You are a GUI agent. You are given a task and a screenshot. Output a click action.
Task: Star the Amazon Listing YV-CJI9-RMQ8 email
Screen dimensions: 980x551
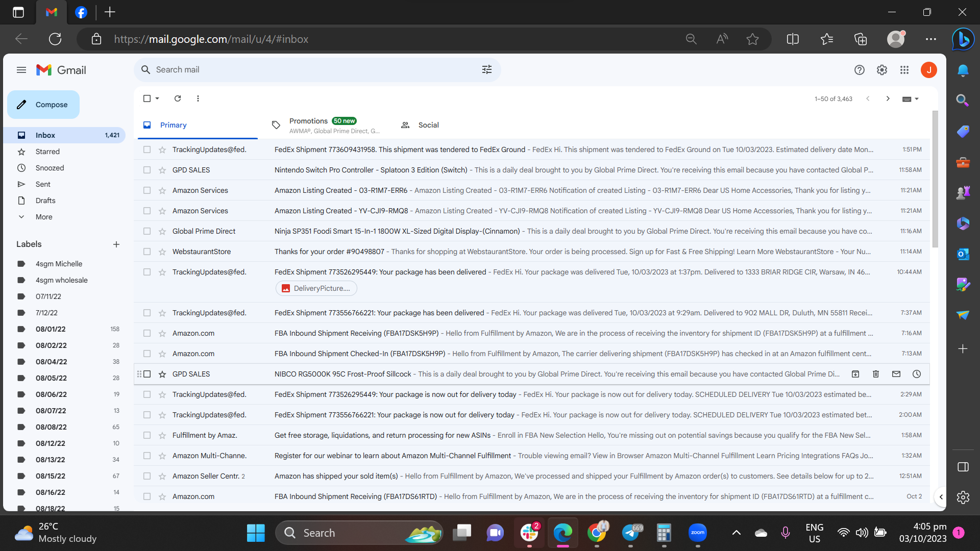pyautogui.click(x=162, y=211)
